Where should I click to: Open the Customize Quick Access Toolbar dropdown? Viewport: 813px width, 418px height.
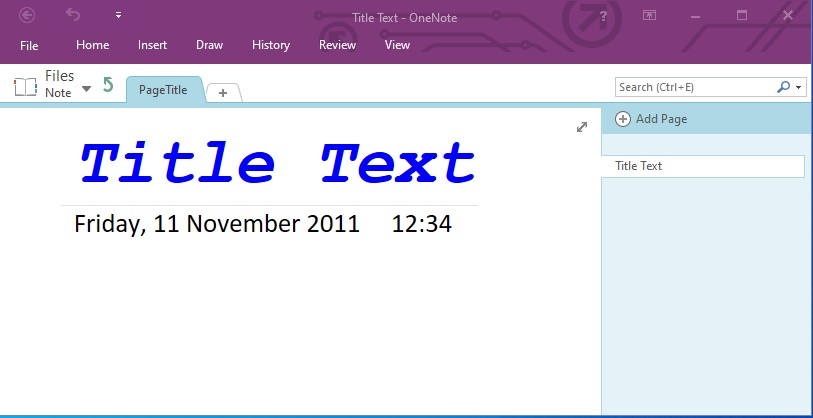[x=118, y=15]
